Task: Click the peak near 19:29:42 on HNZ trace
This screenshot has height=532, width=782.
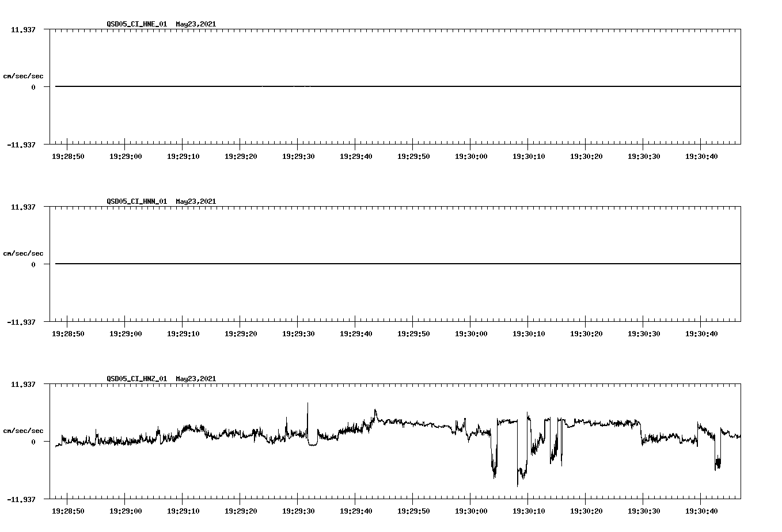Action: click(375, 410)
